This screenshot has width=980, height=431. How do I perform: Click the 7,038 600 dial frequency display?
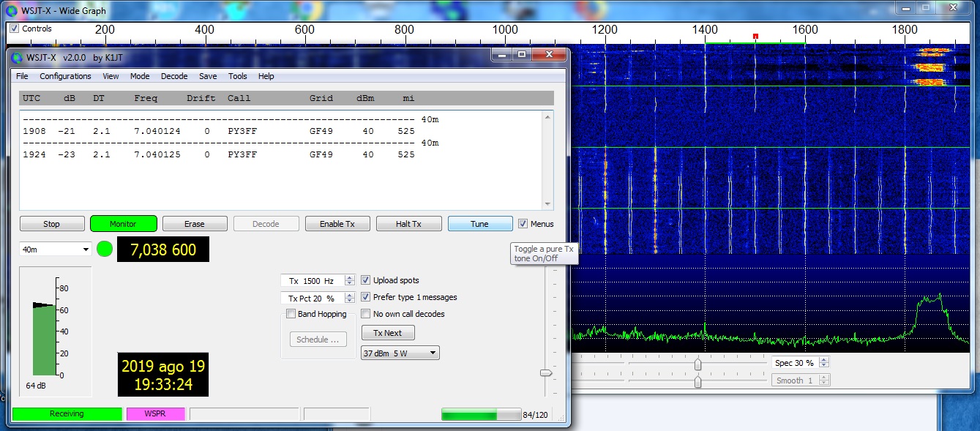pos(163,250)
